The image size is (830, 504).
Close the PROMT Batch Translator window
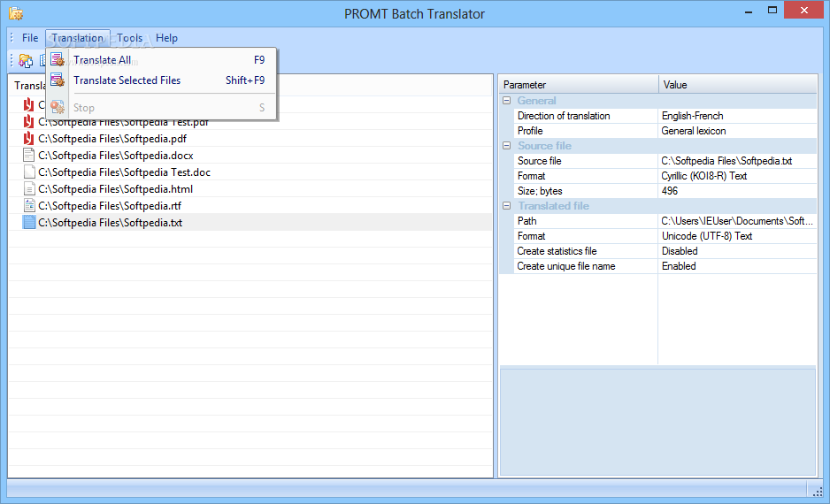(803, 10)
